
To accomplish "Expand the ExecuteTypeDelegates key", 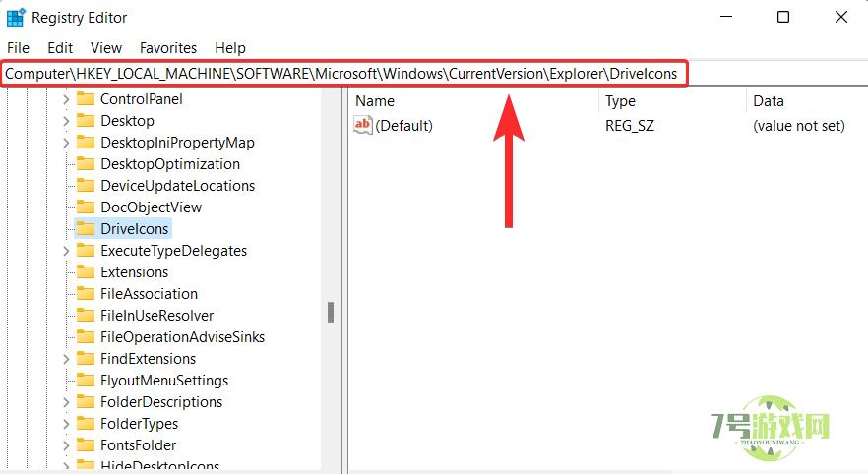I will point(66,251).
